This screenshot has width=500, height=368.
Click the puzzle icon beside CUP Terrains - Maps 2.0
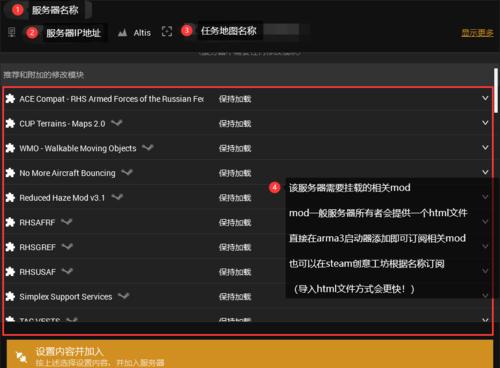pos(10,123)
